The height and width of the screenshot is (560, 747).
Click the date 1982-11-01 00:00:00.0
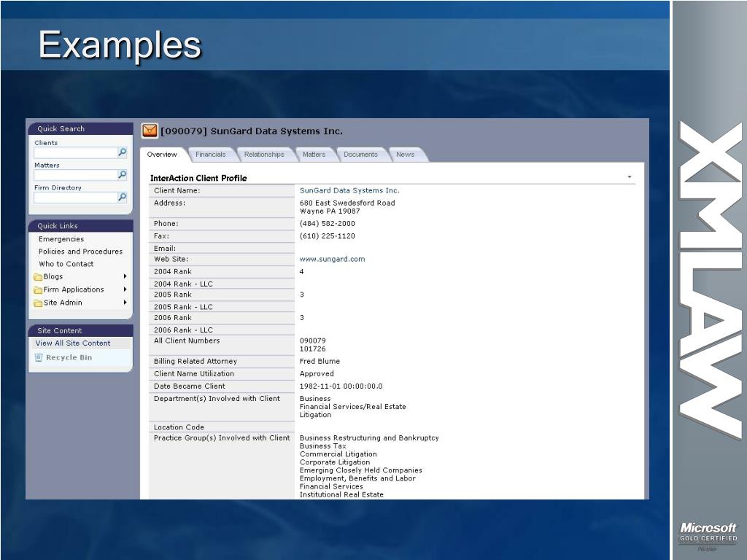(x=341, y=386)
